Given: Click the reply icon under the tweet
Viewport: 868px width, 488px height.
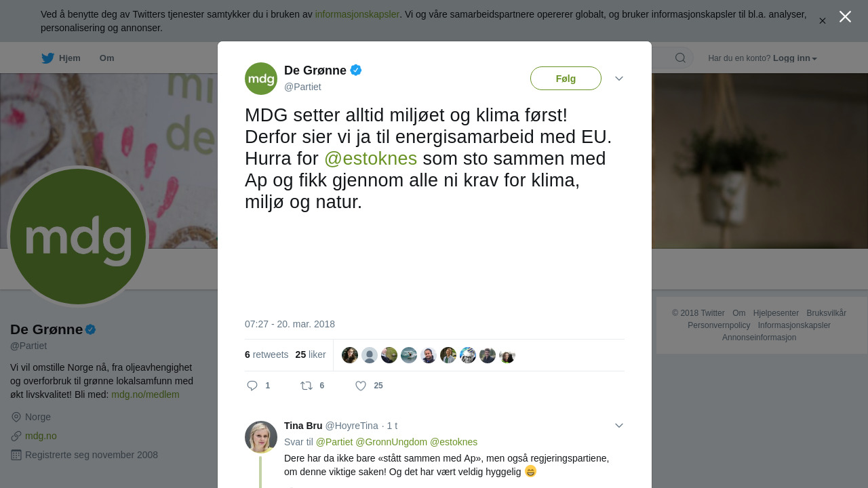Looking at the screenshot, I should pos(252,386).
